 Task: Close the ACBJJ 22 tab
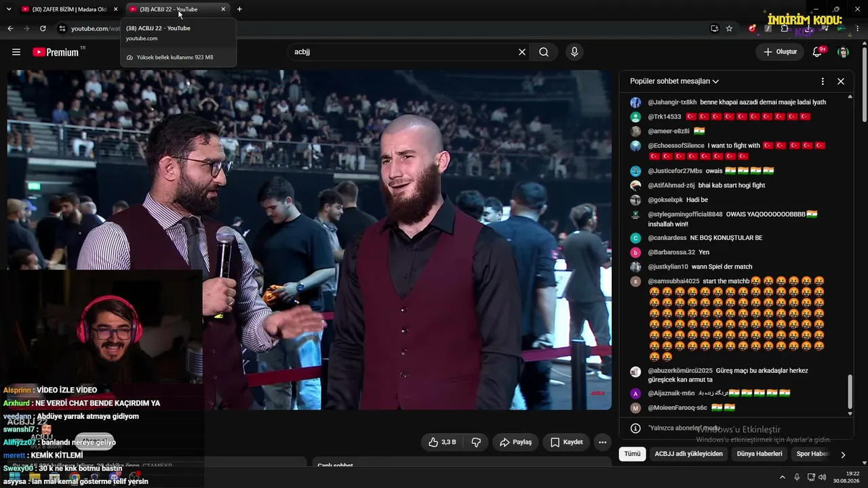pyautogui.click(x=223, y=9)
